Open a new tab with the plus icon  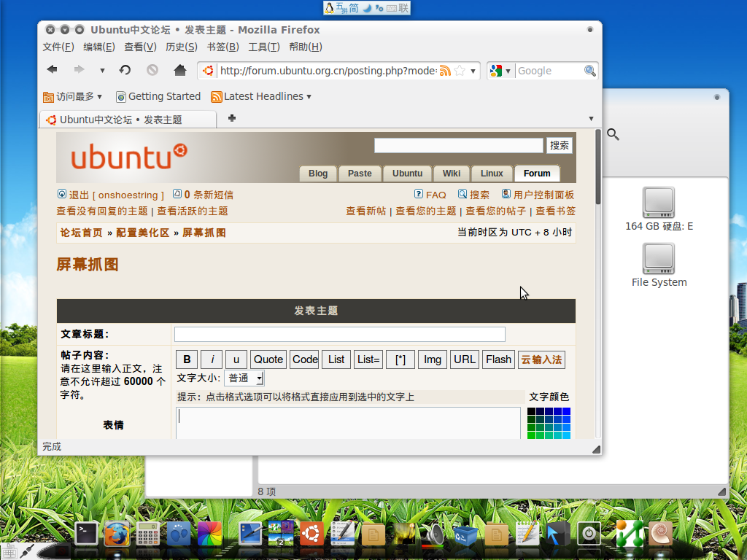pos(232,118)
